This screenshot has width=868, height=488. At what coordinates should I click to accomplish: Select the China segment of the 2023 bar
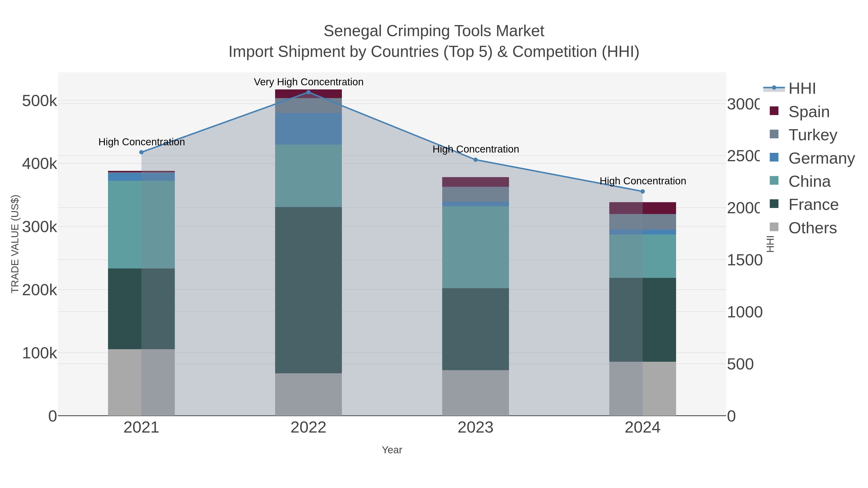[x=475, y=247]
